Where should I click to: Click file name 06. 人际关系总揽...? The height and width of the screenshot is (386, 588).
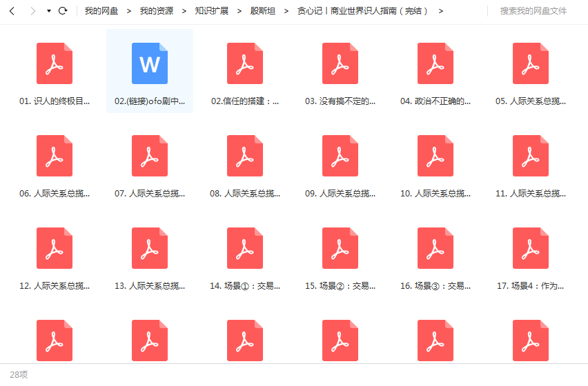(55, 194)
